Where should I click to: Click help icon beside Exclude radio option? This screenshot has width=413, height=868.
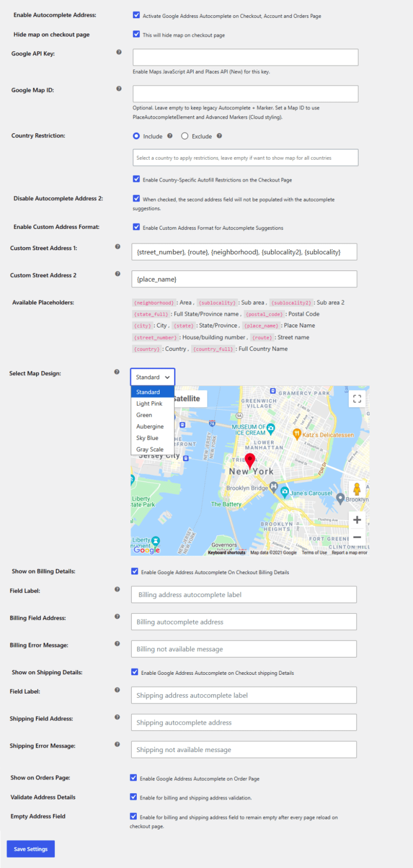click(x=219, y=136)
